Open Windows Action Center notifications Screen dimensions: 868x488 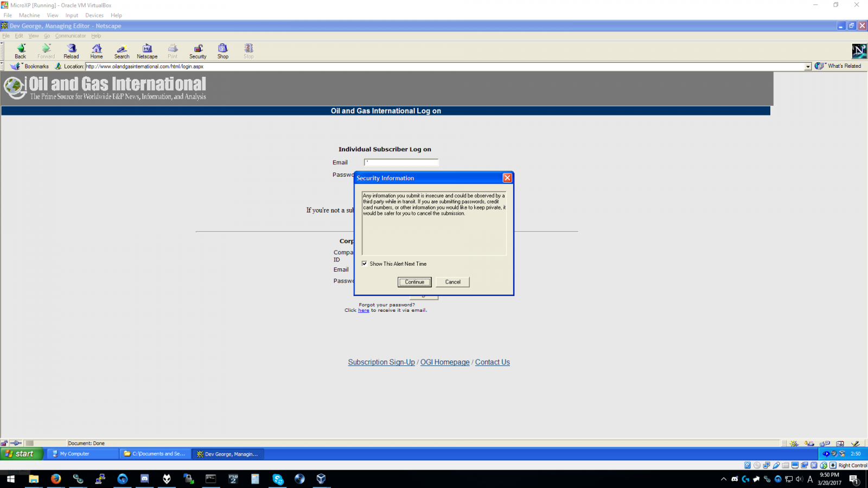854,479
